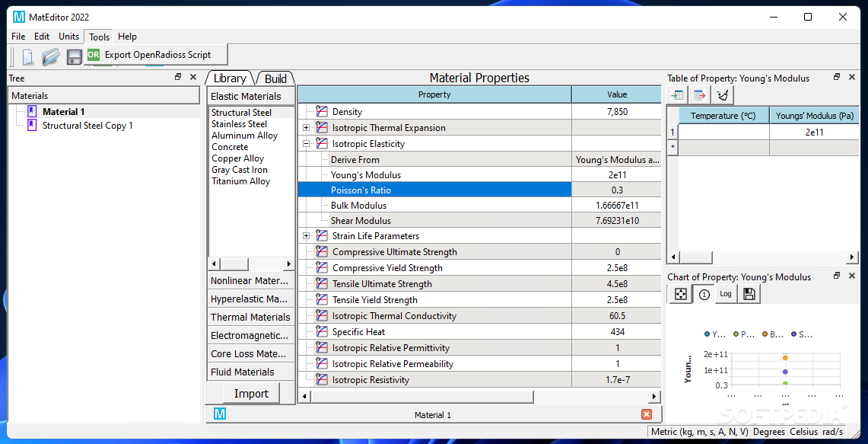Click Tensile Yield Strength property icon
Image resolution: width=868 pixels, height=444 pixels.
click(x=322, y=300)
